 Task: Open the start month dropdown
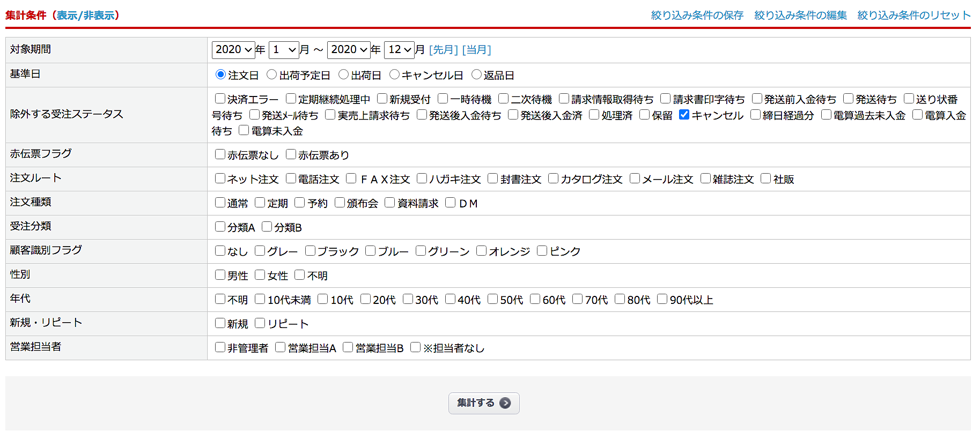pyautogui.click(x=284, y=50)
